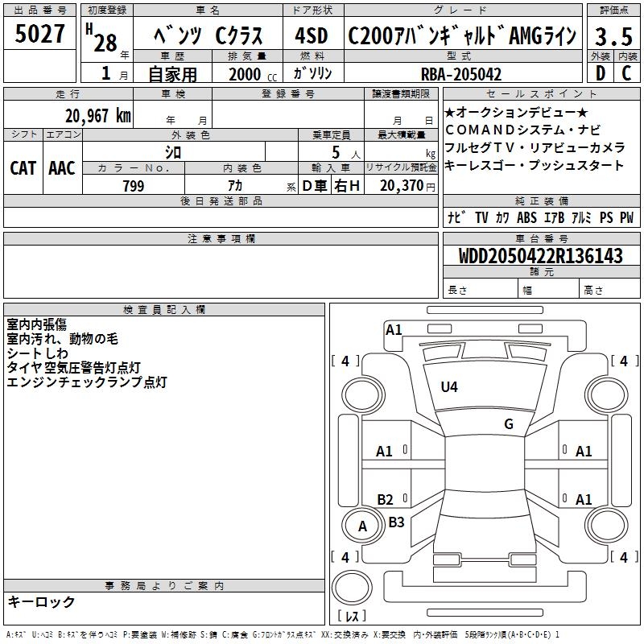Image resolution: width=644 pixels, height=644 pixels.
Task: Click フルセグTV・リアビューカメラ line
Action: click(x=535, y=147)
